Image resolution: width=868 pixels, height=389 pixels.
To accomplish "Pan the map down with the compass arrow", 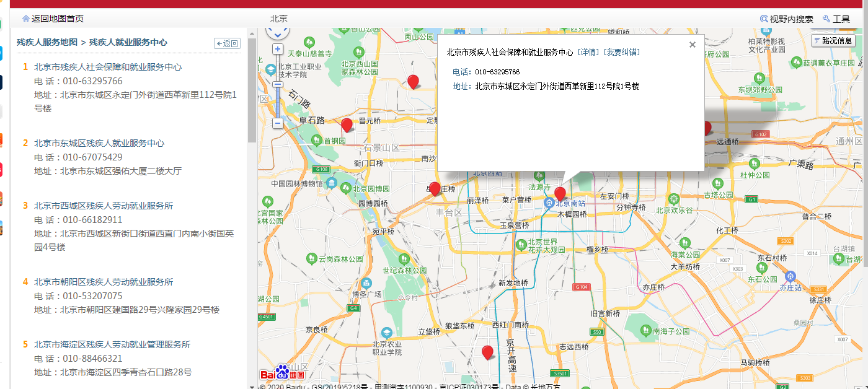I will point(278,35).
